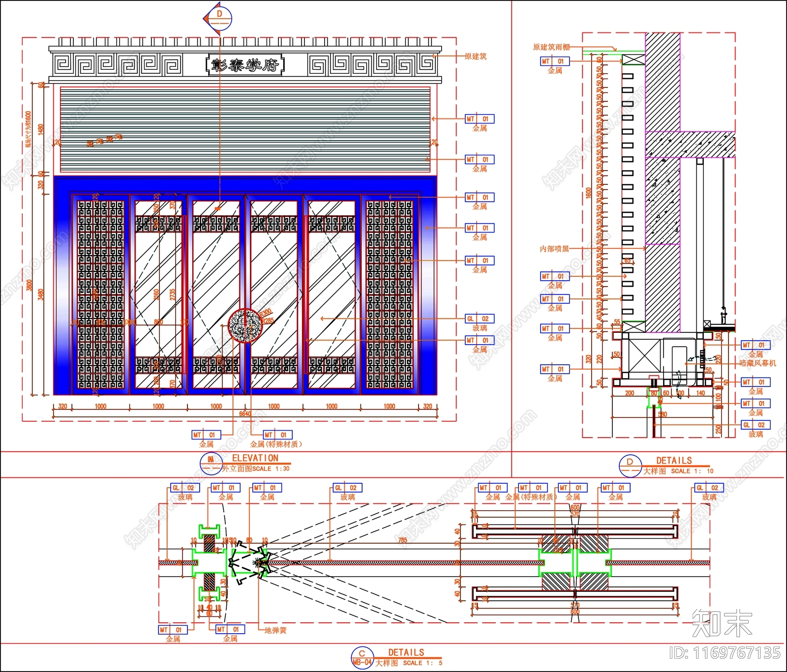Click the 原建筑雨棚 annotation label

tap(551, 47)
